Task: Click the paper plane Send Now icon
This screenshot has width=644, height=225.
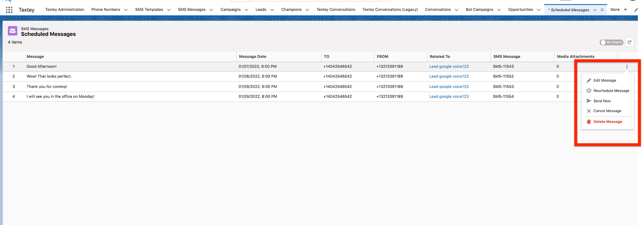Action: click(x=589, y=101)
